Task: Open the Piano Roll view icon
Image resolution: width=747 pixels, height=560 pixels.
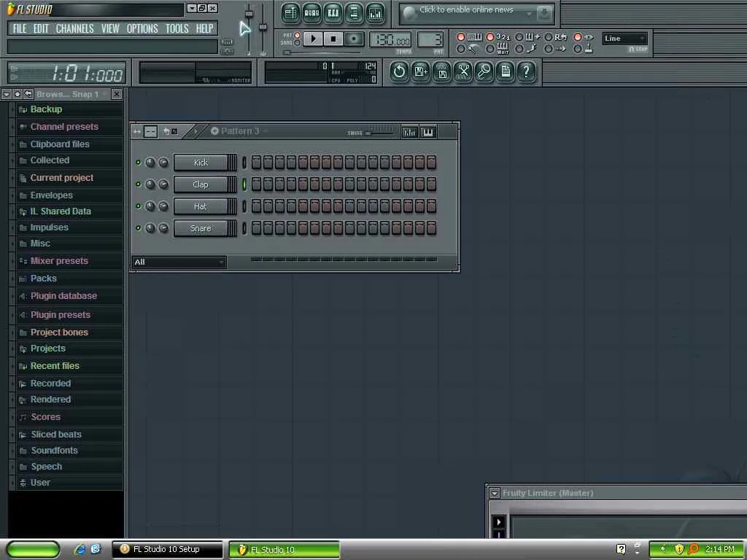Action: (333, 13)
